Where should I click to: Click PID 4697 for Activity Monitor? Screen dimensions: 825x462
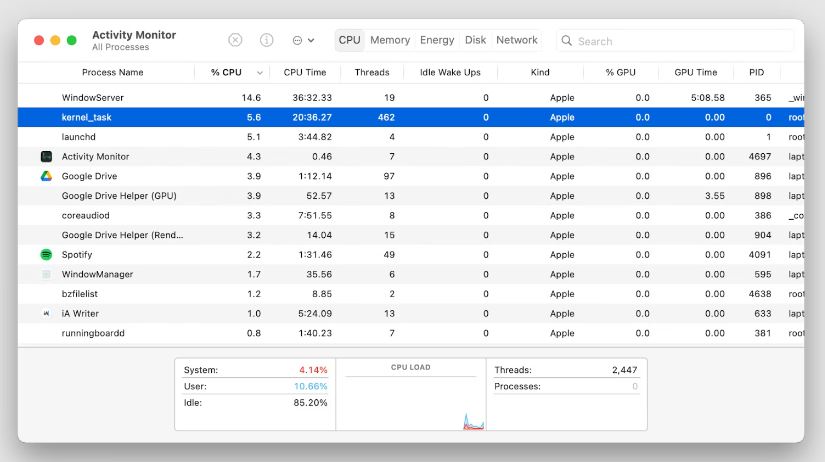coord(760,156)
